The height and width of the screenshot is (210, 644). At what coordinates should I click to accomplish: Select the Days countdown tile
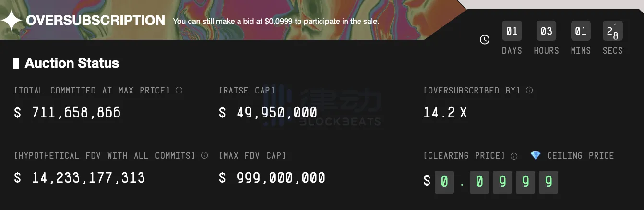[512, 32]
